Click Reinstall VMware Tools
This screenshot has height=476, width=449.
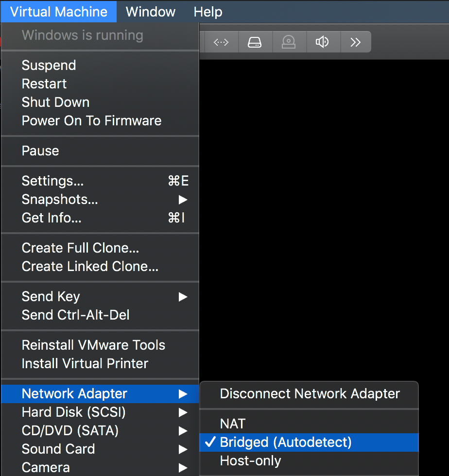pyautogui.click(x=100, y=345)
